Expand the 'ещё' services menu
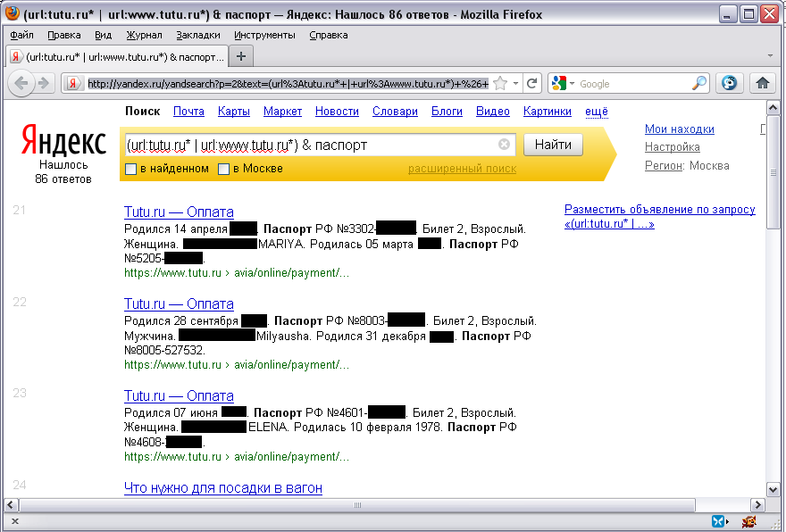This screenshot has width=786, height=532. pyautogui.click(x=597, y=112)
